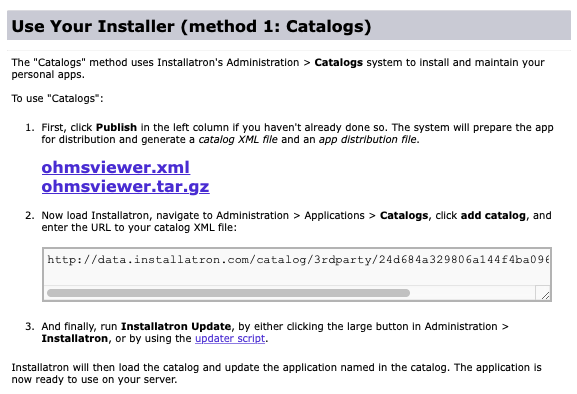Click the bold 'add catalog' text
Screen dimensions: 577x394
click(493, 215)
